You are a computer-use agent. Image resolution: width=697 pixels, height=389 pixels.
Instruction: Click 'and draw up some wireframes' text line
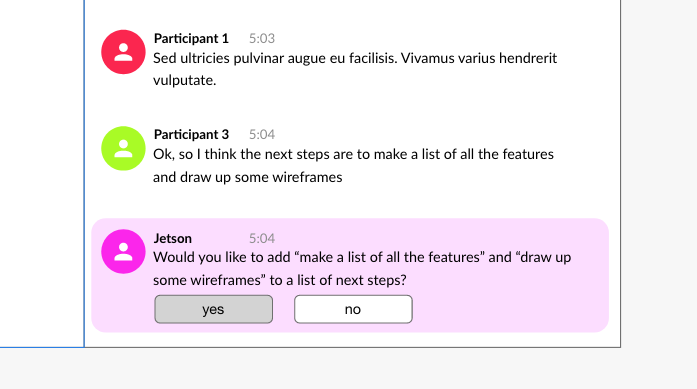coord(248,177)
